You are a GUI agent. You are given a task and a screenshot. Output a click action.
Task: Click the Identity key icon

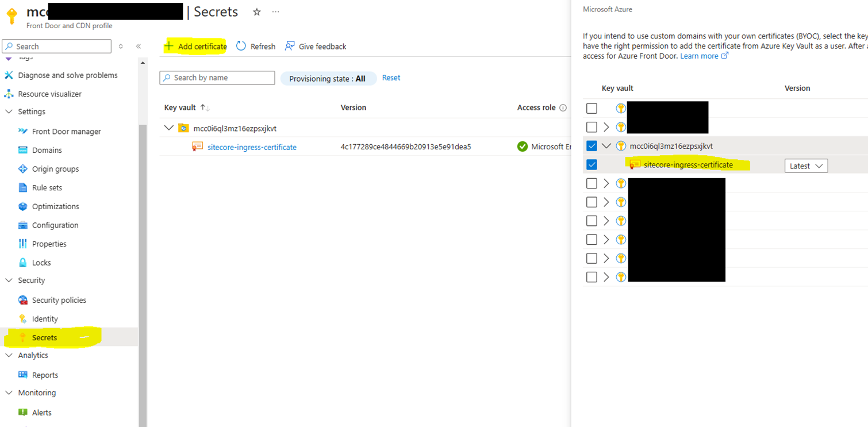pyautogui.click(x=23, y=319)
